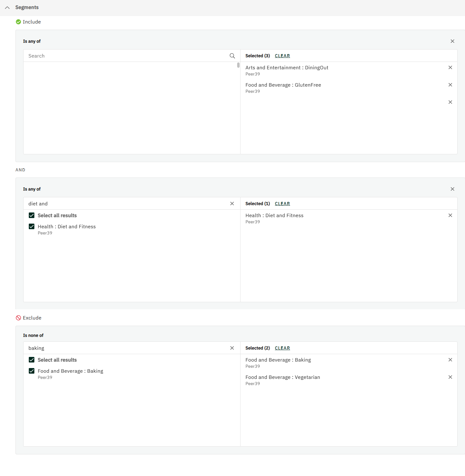The image size is (465, 476).
Task: Collapse the Segments section chevron
Action: [x=7, y=7]
